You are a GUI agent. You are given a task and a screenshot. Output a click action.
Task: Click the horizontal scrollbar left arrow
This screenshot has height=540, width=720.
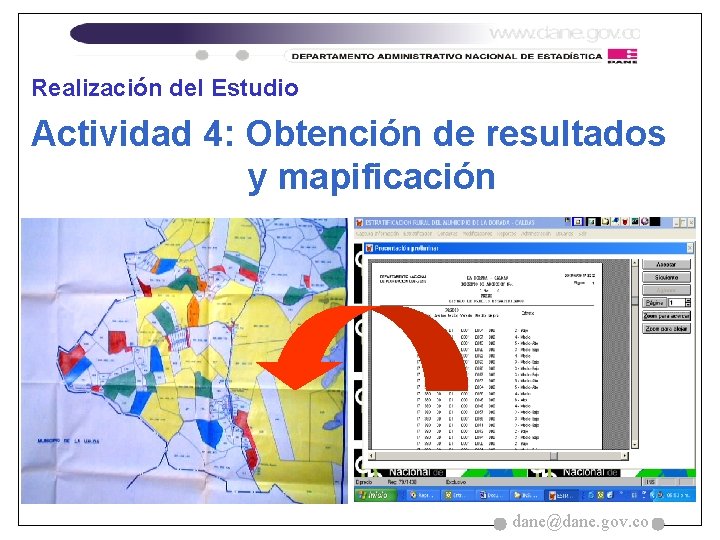point(372,456)
